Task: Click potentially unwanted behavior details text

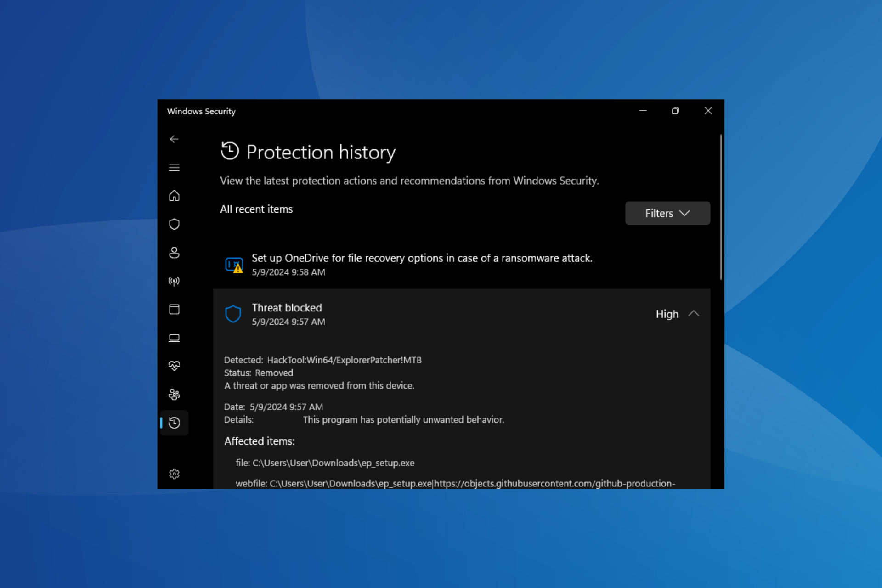Action: tap(404, 420)
